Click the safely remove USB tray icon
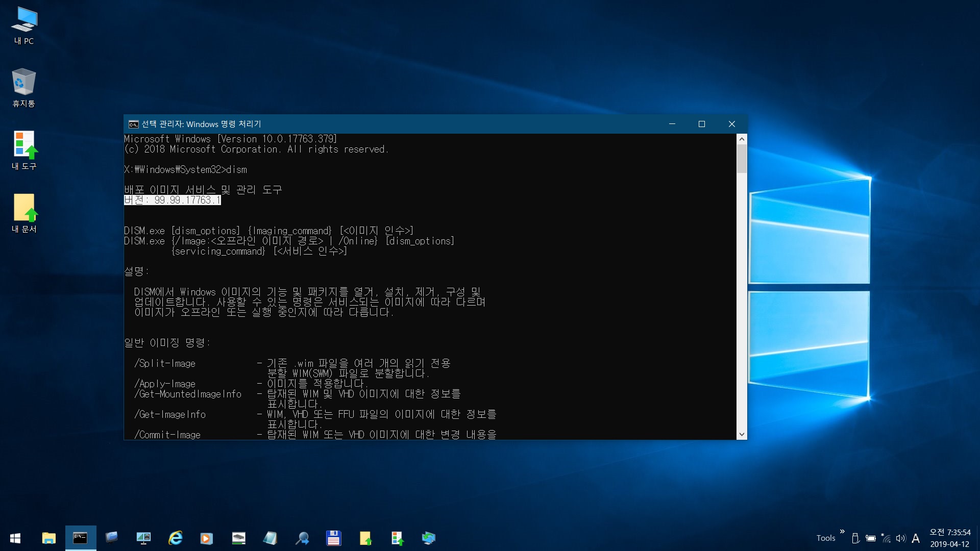 (856, 538)
